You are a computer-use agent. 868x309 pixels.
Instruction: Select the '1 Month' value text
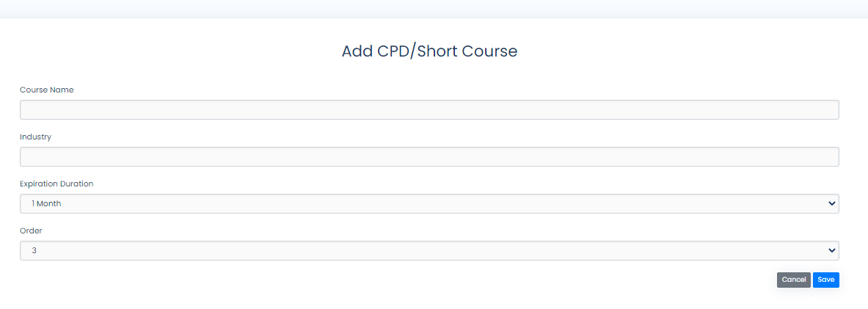click(x=46, y=204)
